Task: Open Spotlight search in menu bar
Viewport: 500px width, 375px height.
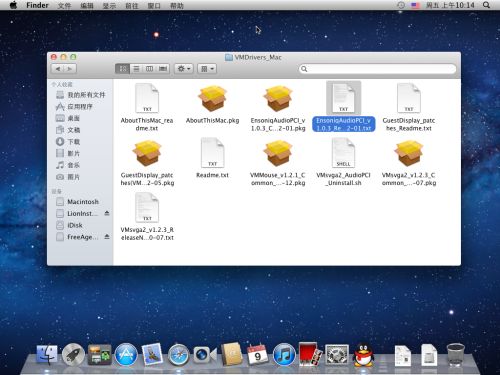Action: coord(486,5)
